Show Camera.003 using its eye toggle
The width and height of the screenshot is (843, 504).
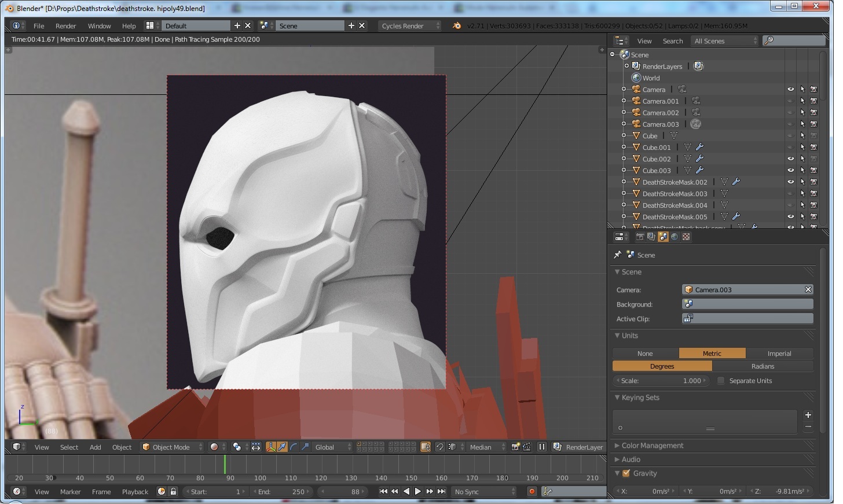click(790, 124)
